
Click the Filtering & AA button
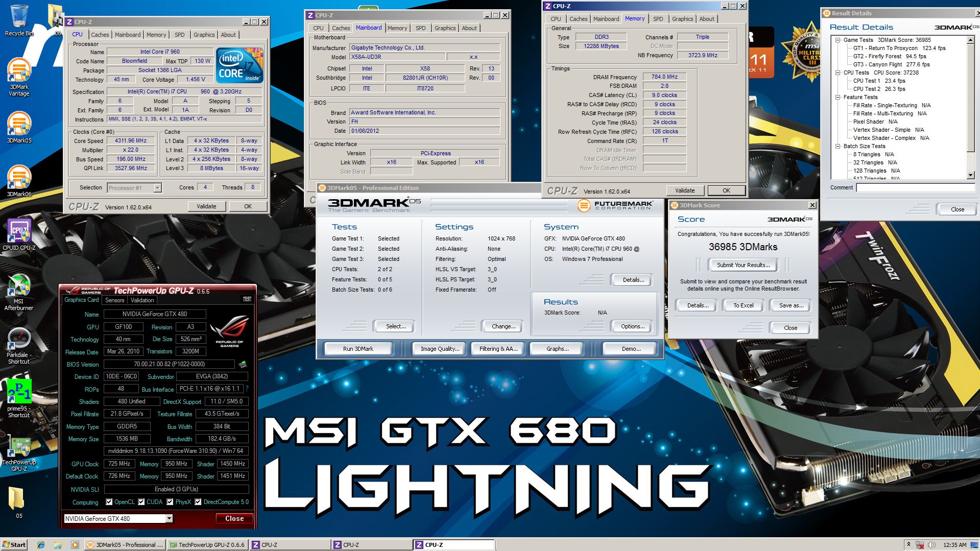(498, 349)
